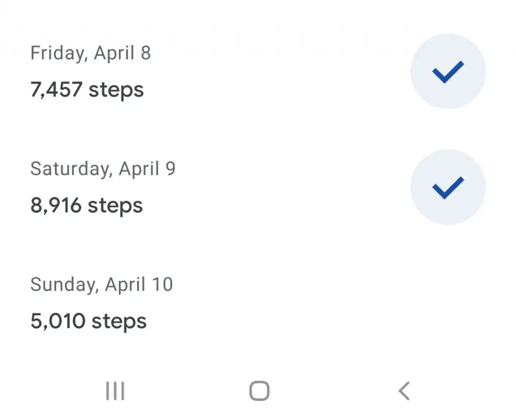Image resolution: width=516 pixels, height=420 pixels.
Task: Tap the word steps after 7,457
Action: [x=116, y=91]
